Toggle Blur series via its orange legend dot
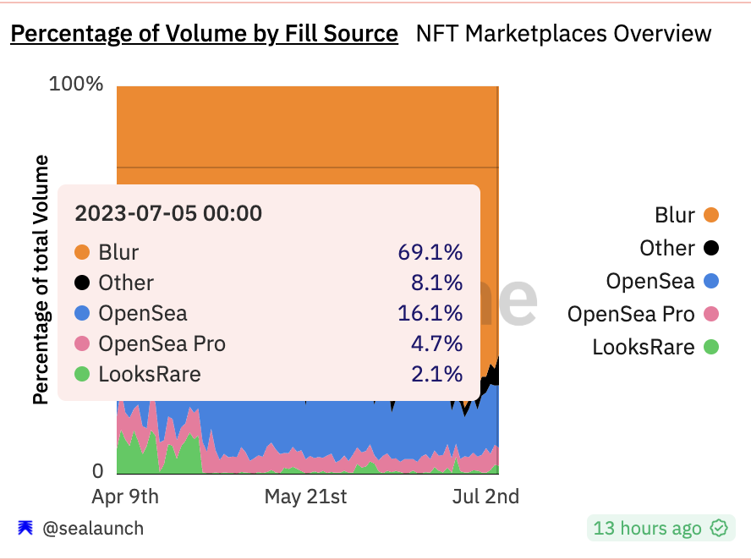 pos(711,215)
